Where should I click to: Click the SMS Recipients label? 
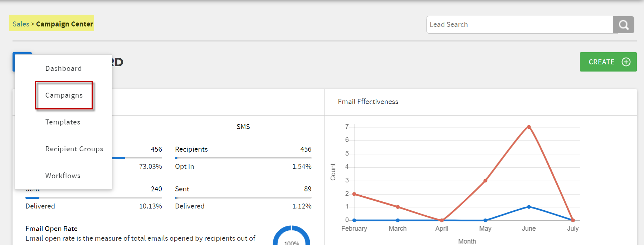coord(191,149)
